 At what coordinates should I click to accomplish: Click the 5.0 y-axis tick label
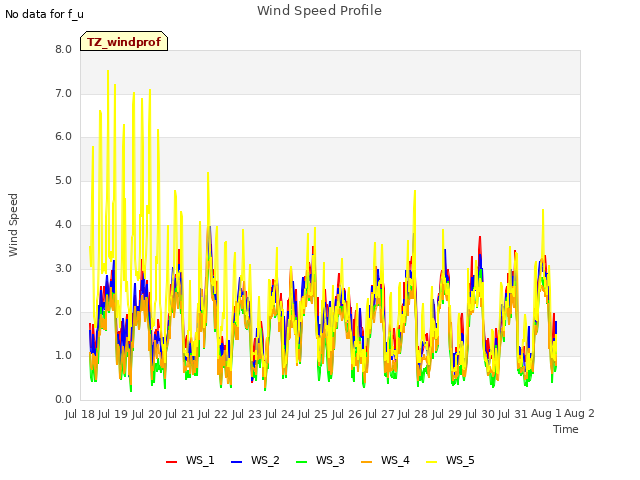click(63, 180)
